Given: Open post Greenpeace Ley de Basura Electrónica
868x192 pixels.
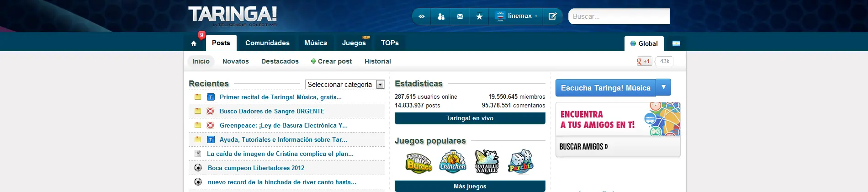Looking at the screenshot, I should click(x=284, y=125).
